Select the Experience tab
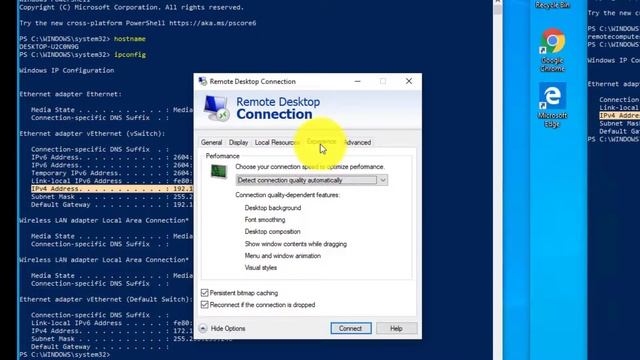The height and width of the screenshot is (360, 640). pyautogui.click(x=322, y=142)
